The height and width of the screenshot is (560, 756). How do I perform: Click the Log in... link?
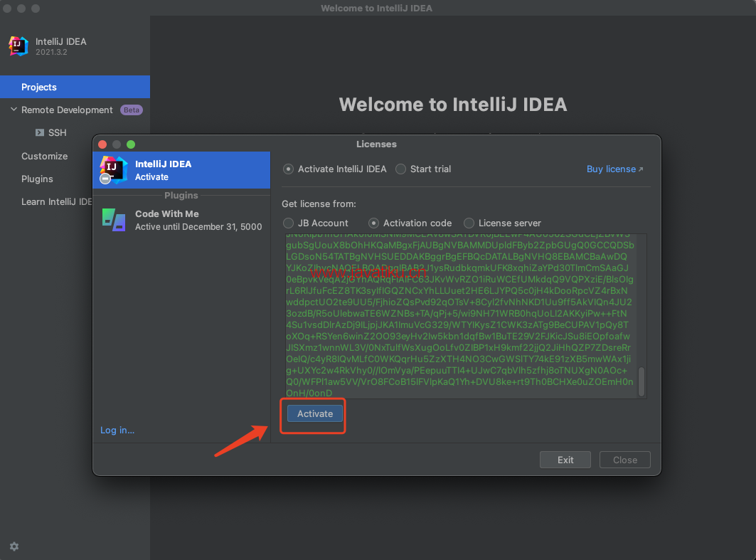coord(117,430)
